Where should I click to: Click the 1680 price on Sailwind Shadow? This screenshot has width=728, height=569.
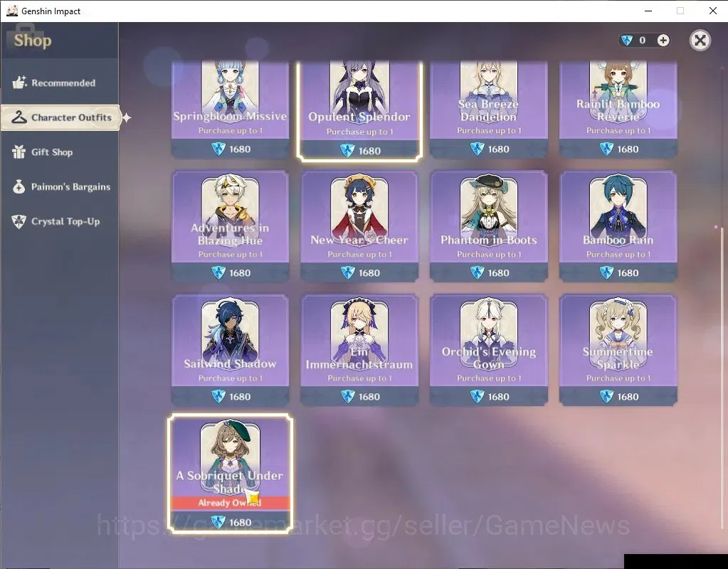[x=240, y=397]
